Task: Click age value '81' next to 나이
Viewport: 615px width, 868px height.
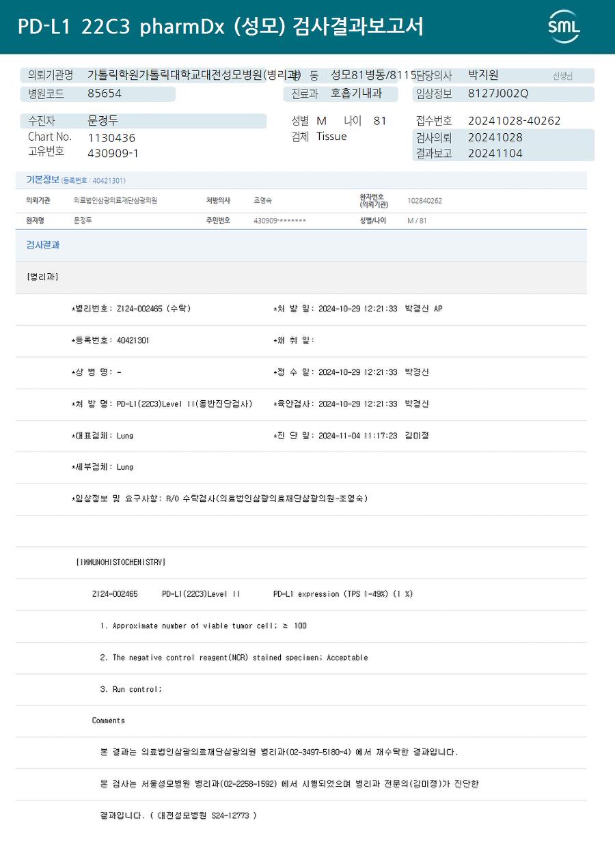Action: click(380, 121)
